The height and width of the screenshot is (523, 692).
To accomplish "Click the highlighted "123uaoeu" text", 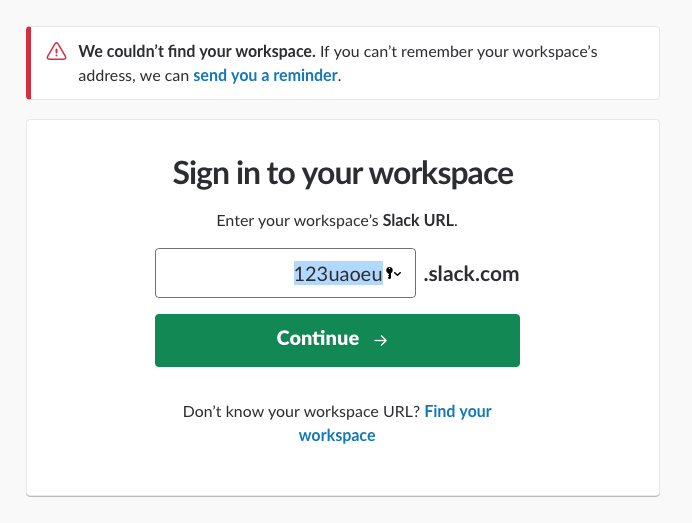I will click(338, 274).
